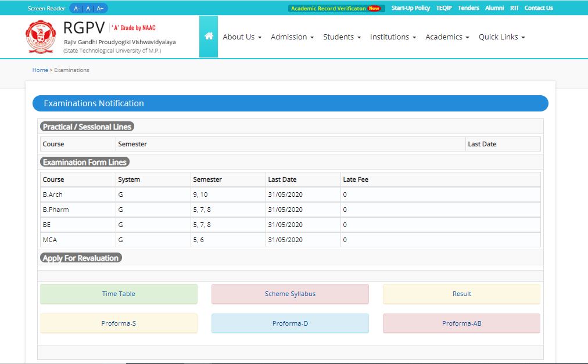View the Result page button
Viewport: 588px width, 364px height.
click(461, 294)
